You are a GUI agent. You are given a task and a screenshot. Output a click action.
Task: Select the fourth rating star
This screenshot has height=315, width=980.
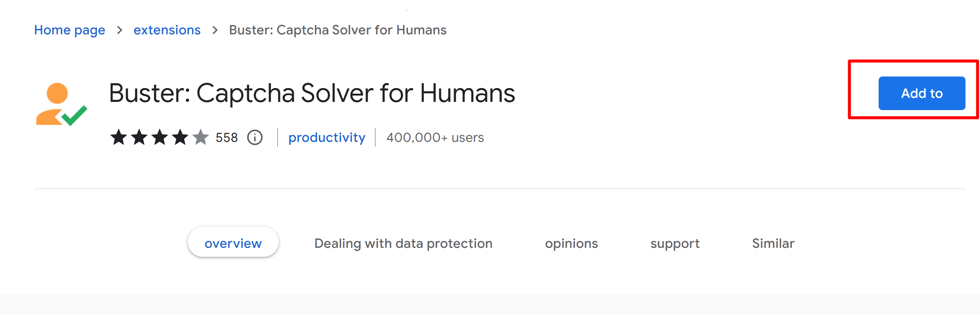[181, 137]
